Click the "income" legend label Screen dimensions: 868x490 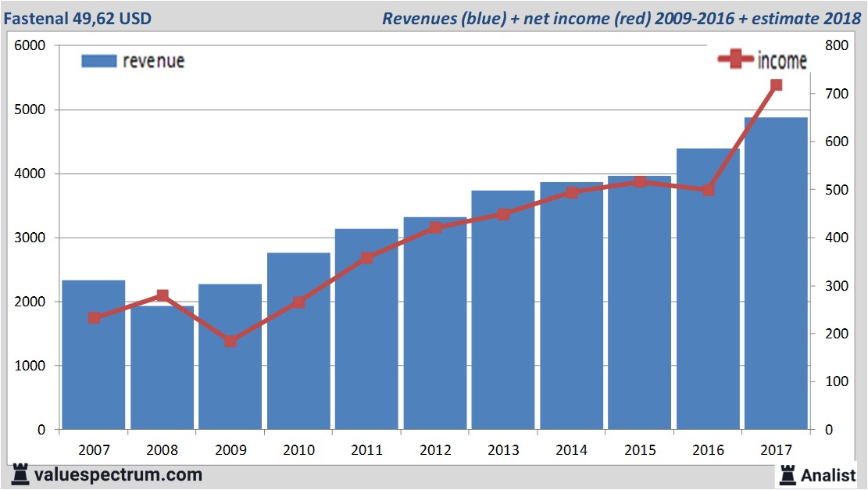coord(781,60)
